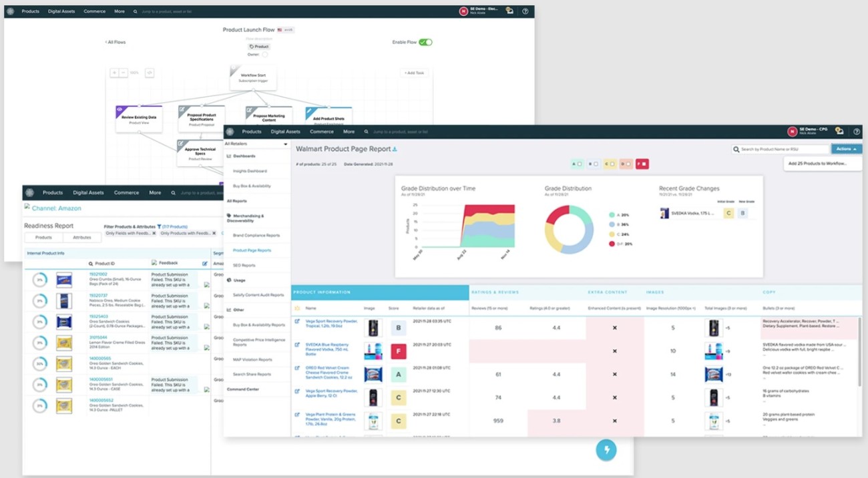Check the grade A filter checkbox

point(580,164)
